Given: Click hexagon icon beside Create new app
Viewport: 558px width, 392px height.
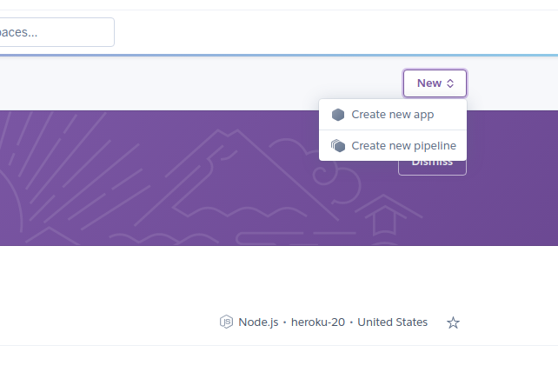Looking at the screenshot, I should coord(338,115).
